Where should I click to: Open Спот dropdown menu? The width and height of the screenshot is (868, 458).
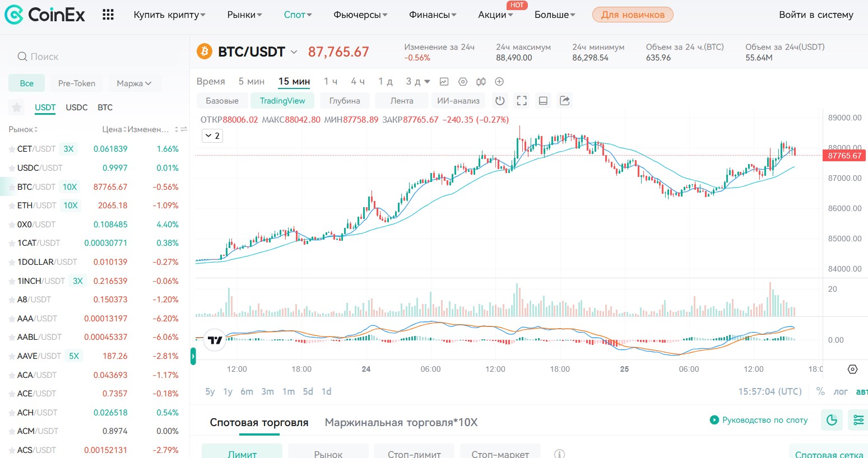point(298,15)
